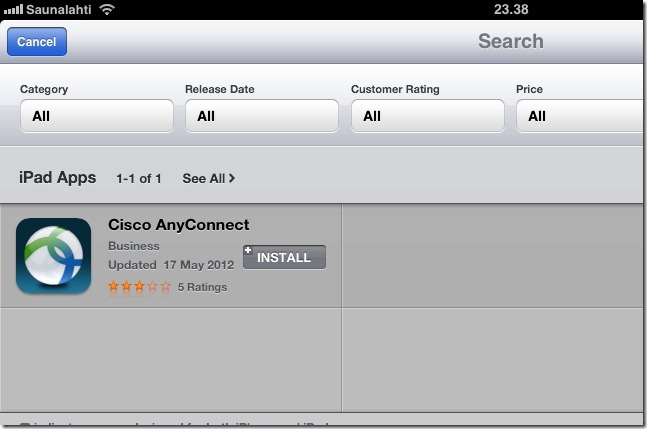The image size is (647, 429).
Task: Install the Cisco AnyConnect app
Action: [284, 257]
